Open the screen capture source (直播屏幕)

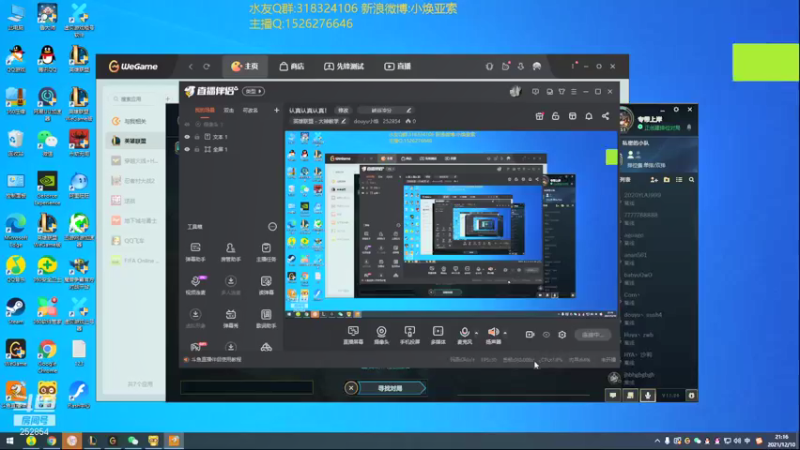pyautogui.click(x=353, y=335)
